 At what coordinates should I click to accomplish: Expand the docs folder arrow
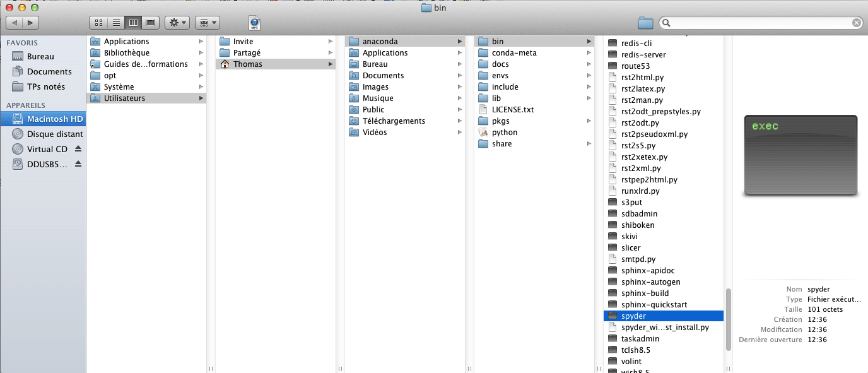pyautogui.click(x=589, y=64)
